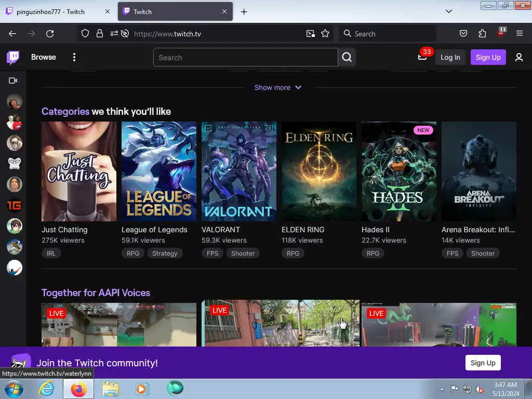Image resolution: width=532 pixels, height=399 pixels.
Task: Click the Log In button
Action: click(x=450, y=57)
